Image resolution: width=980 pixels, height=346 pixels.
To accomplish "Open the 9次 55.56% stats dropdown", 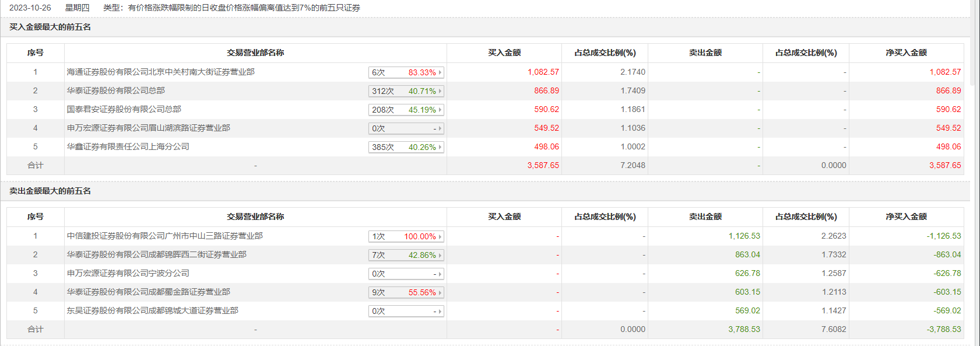I will click(406, 292).
